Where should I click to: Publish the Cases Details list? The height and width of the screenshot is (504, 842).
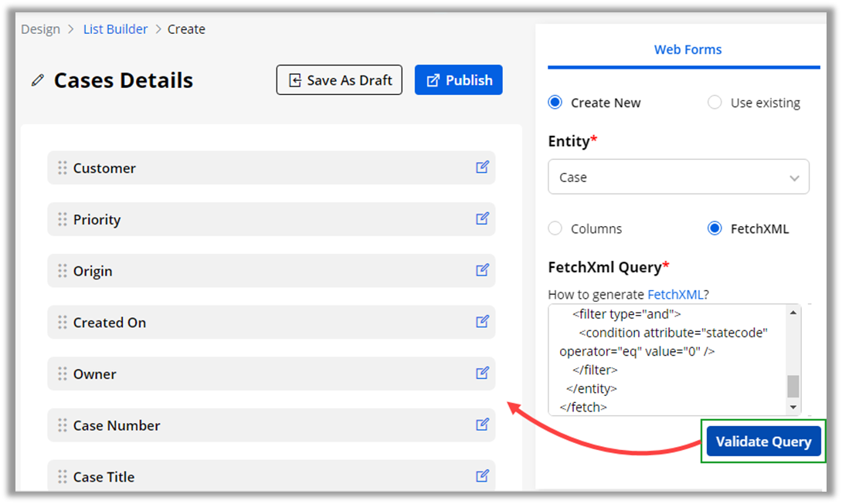click(459, 80)
